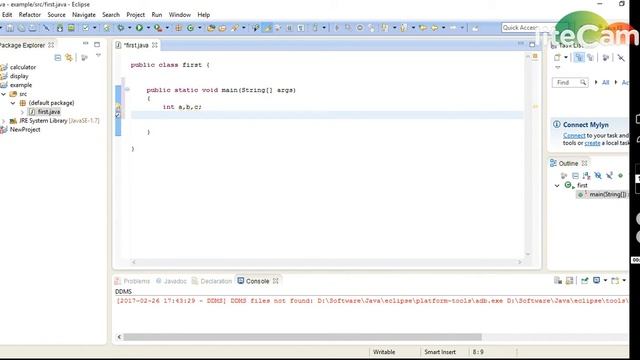Click the New Java Package toolbar icon
Screen dimensions: 640x360
178,28
